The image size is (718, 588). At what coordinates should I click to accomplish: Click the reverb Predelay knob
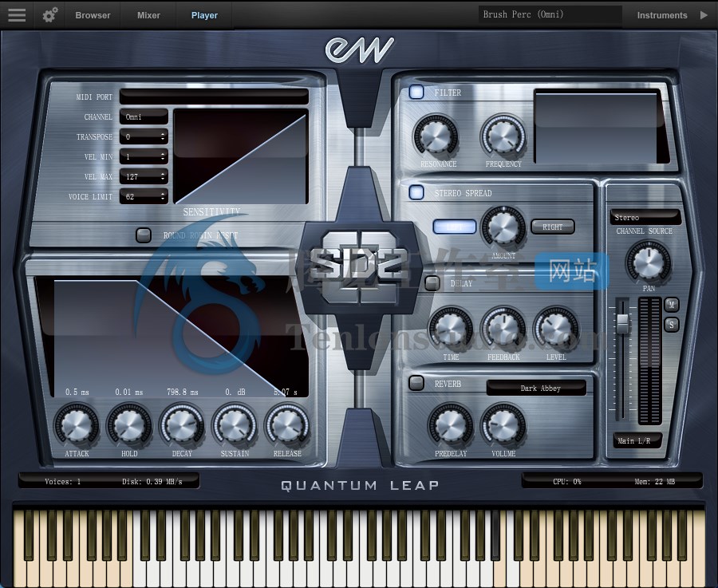pos(451,425)
